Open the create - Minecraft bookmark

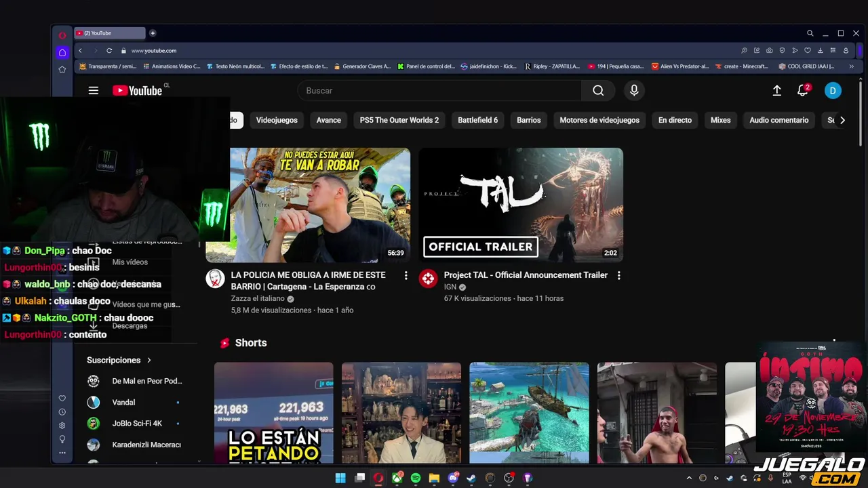742,66
